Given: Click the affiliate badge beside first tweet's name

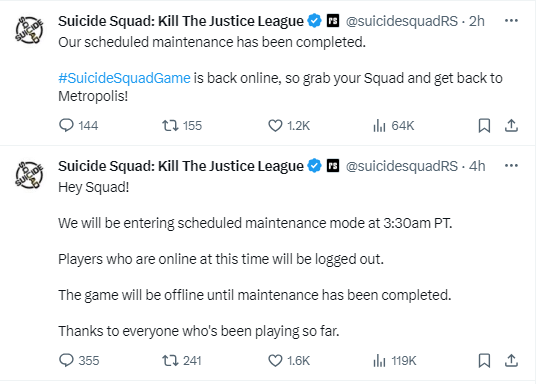Looking at the screenshot, I should tap(333, 21).
